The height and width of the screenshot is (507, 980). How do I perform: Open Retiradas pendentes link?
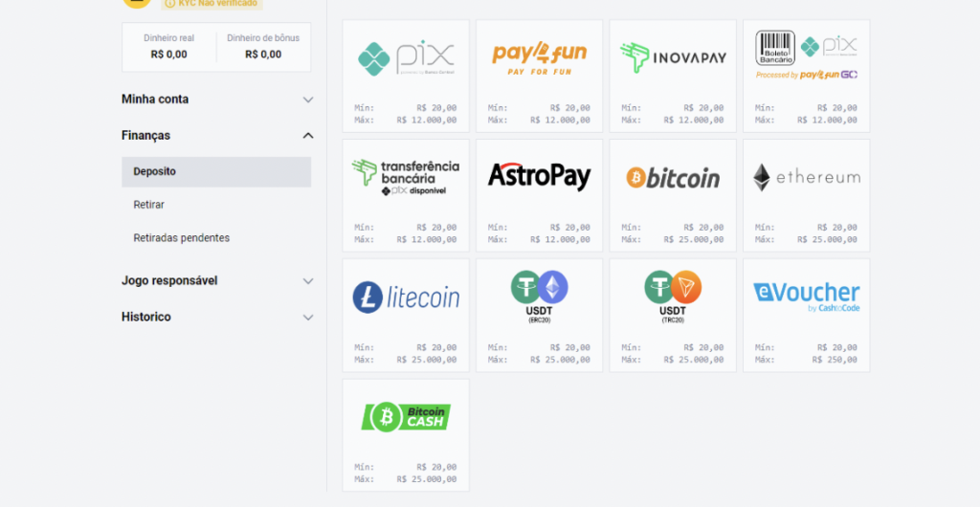tap(181, 238)
